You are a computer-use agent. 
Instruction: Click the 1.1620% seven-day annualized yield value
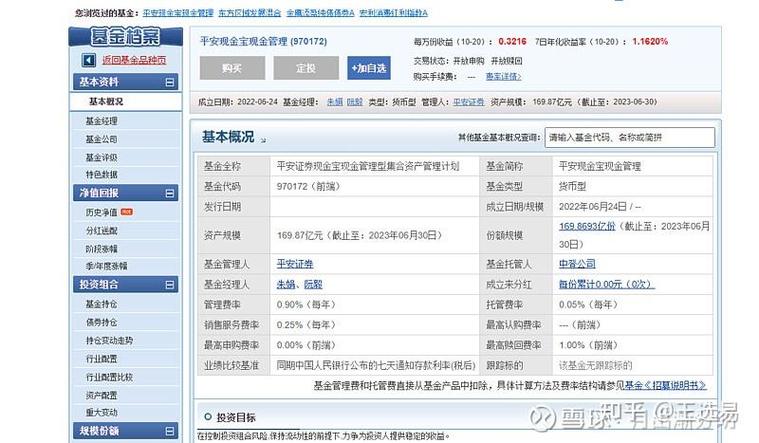(650, 42)
